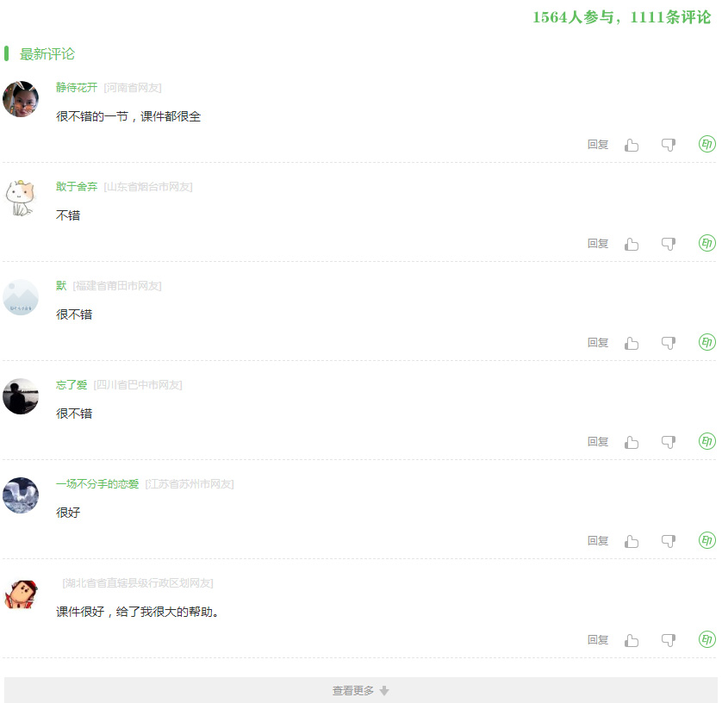
Task: Open the profile of user 忘了爱
Action: coord(72,385)
